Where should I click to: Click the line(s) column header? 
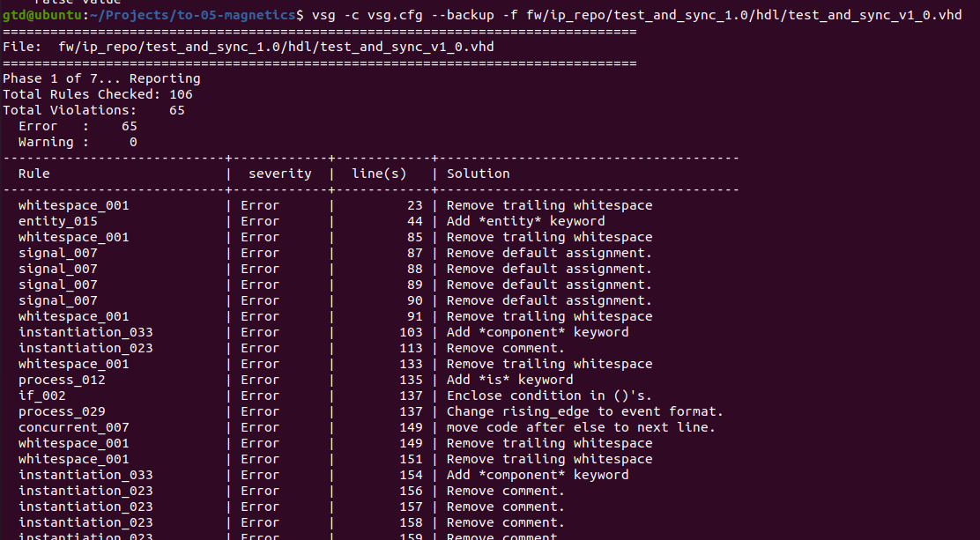[x=379, y=173]
